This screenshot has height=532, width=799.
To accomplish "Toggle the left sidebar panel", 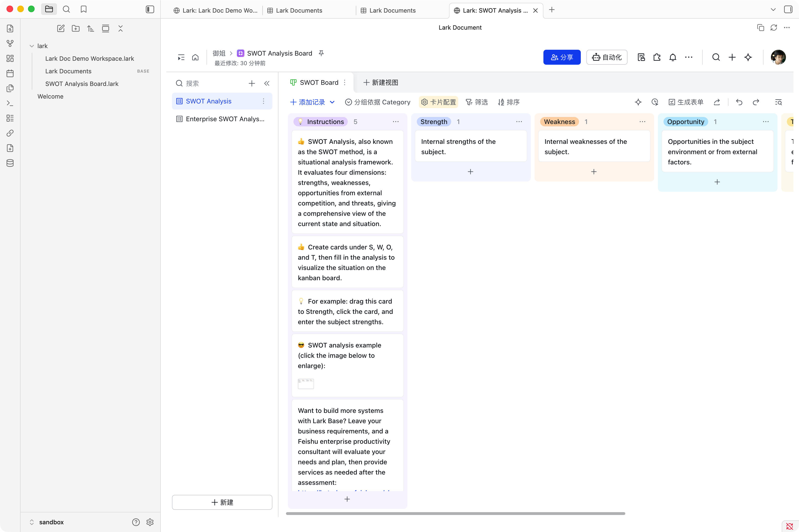I will pyautogui.click(x=150, y=9).
